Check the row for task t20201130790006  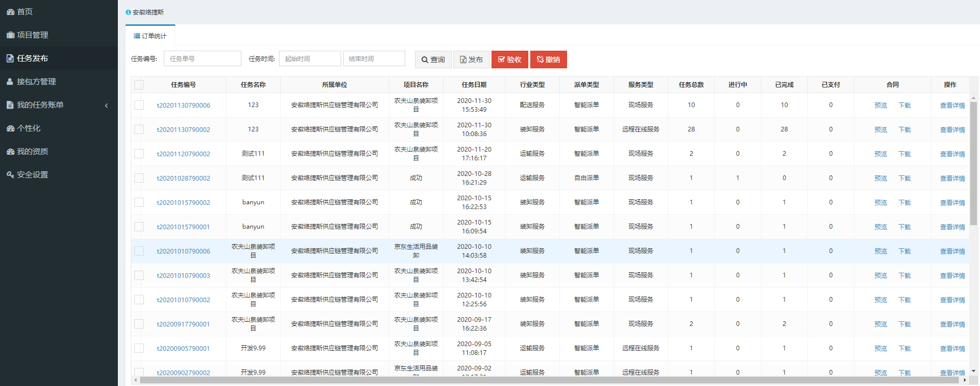pyautogui.click(x=139, y=105)
